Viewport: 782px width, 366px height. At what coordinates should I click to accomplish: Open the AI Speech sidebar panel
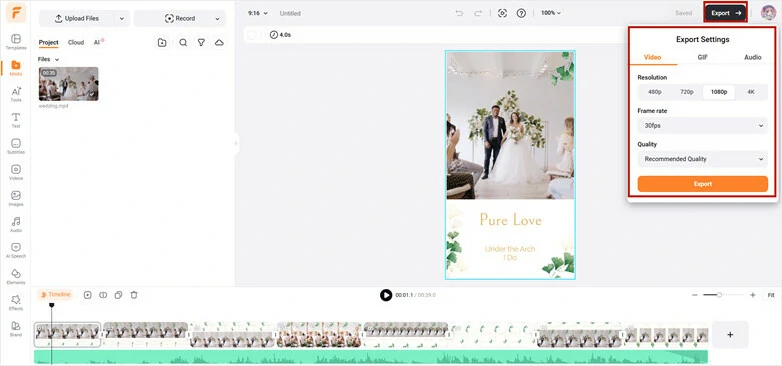[16, 250]
